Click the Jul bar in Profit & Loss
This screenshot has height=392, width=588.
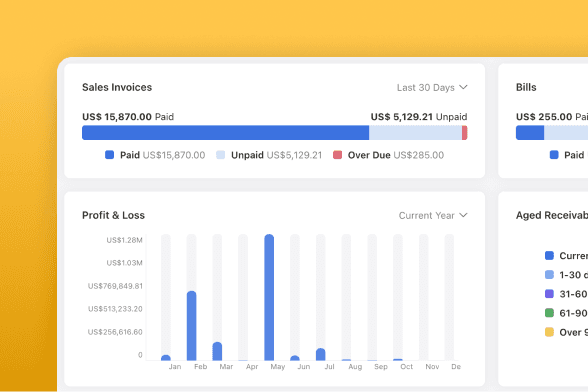tap(321, 354)
